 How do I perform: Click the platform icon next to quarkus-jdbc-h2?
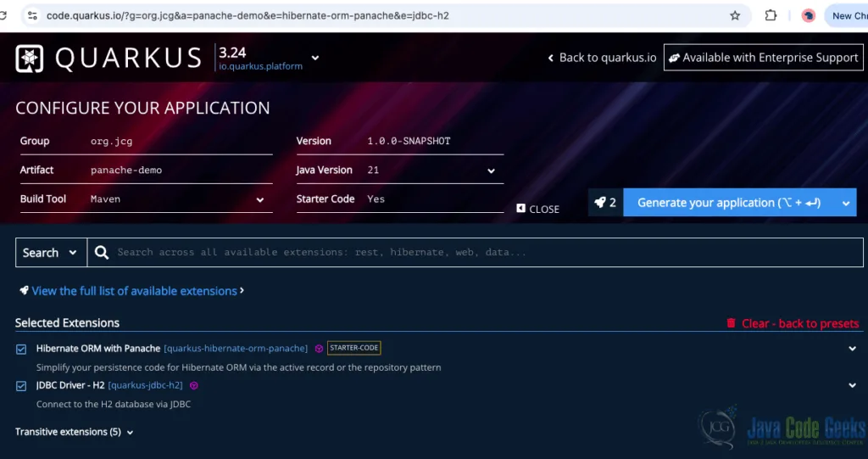click(x=194, y=385)
